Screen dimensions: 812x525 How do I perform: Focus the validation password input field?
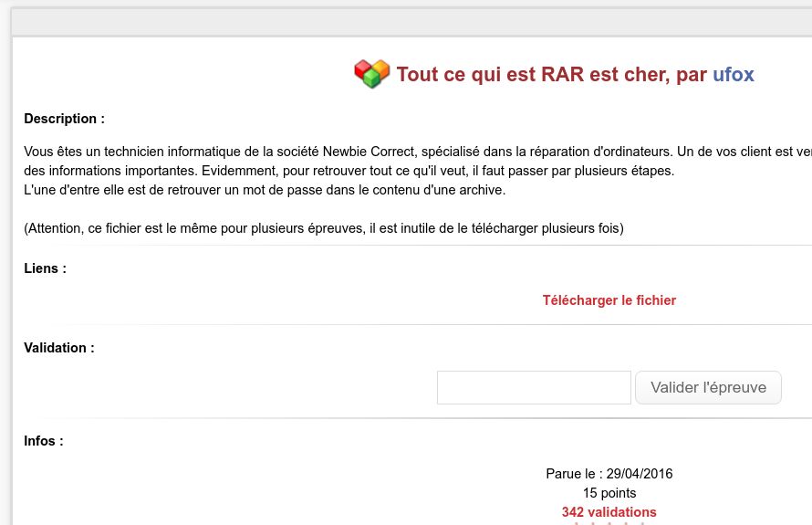[534, 387]
